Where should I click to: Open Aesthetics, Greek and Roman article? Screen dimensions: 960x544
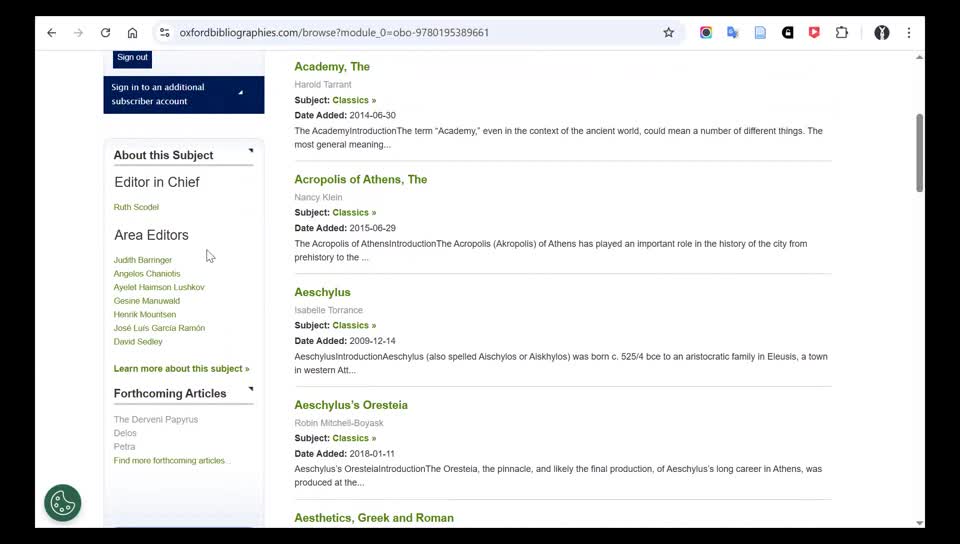pyautogui.click(x=374, y=518)
